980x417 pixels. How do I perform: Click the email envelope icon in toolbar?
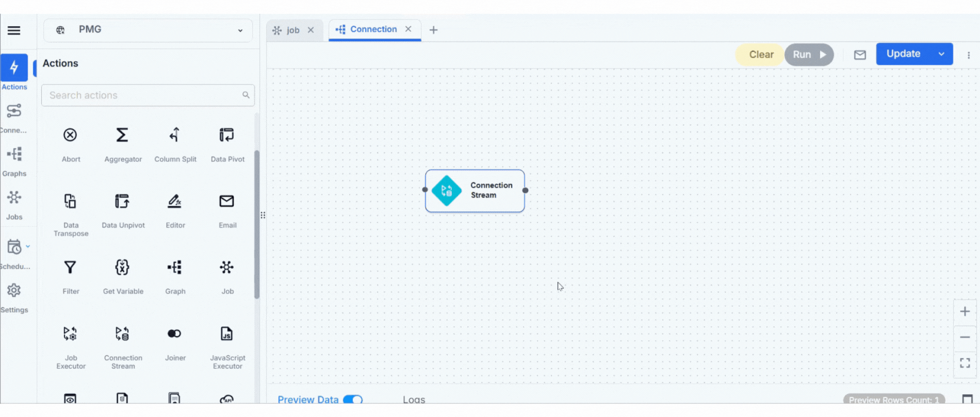860,55
